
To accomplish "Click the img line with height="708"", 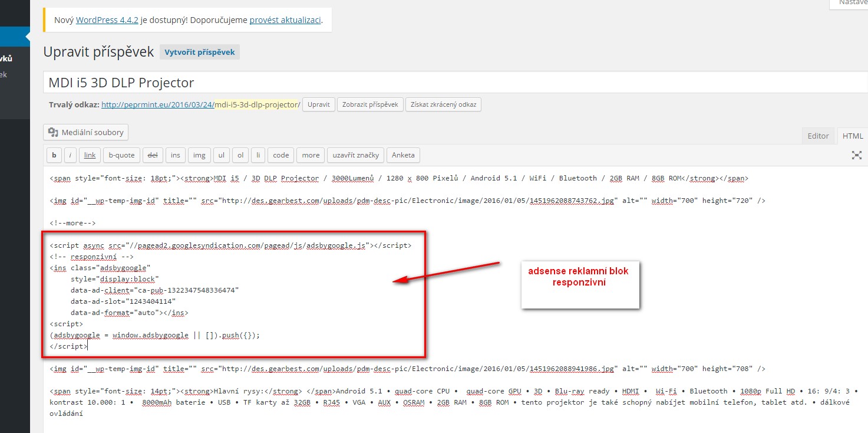I will (x=408, y=369).
